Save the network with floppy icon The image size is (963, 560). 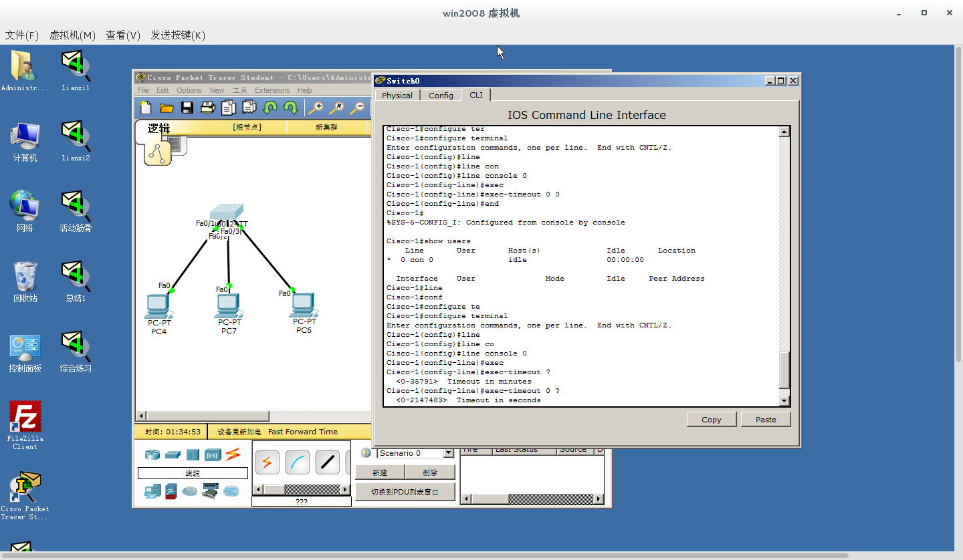click(187, 108)
